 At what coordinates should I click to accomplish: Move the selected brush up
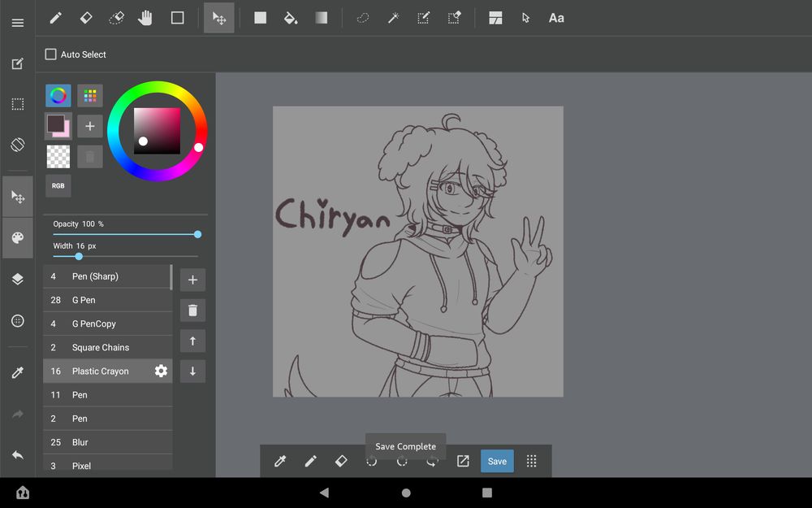click(192, 341)
